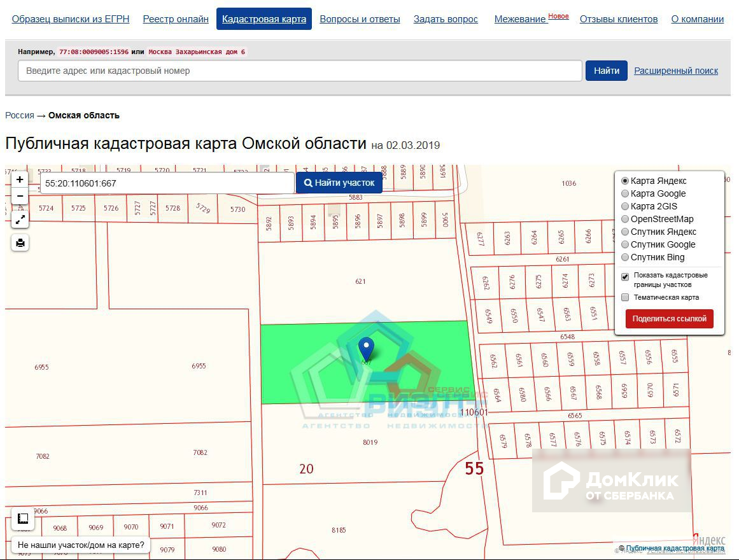Click parcel 9071 on map
Image resolution: width=739 pixels, height=560 pixels.
point(167,526)
